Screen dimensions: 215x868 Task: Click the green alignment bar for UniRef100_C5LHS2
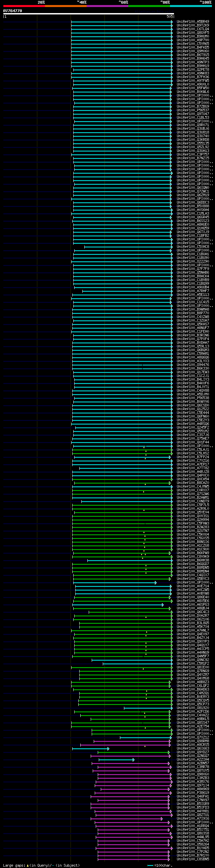pyautogui.click(x=122, y=453)
